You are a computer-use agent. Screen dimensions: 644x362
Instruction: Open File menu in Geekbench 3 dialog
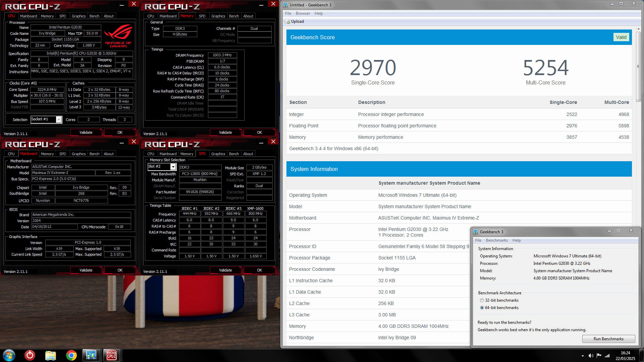pyautogui.click(x=478, y=240)
